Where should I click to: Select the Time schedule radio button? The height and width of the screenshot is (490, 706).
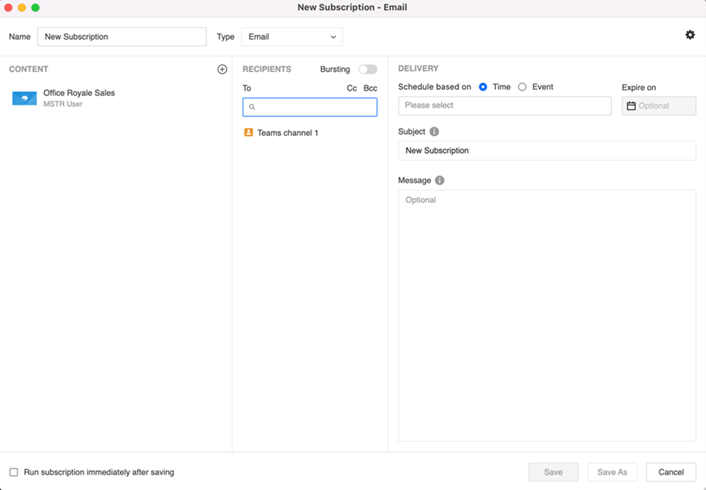(x=483, y=87)
